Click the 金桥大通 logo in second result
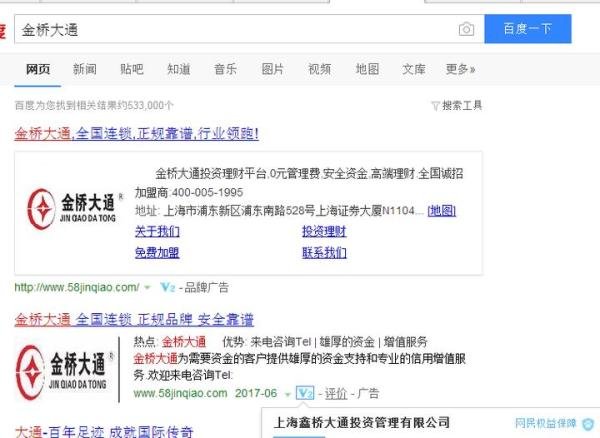Viewport: 600px width, 438px height. click(x=65, y=372)
